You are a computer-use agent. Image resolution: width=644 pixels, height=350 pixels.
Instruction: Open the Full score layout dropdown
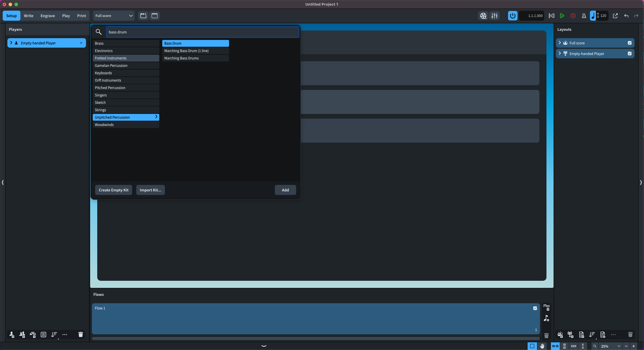[x=114, y=16]
